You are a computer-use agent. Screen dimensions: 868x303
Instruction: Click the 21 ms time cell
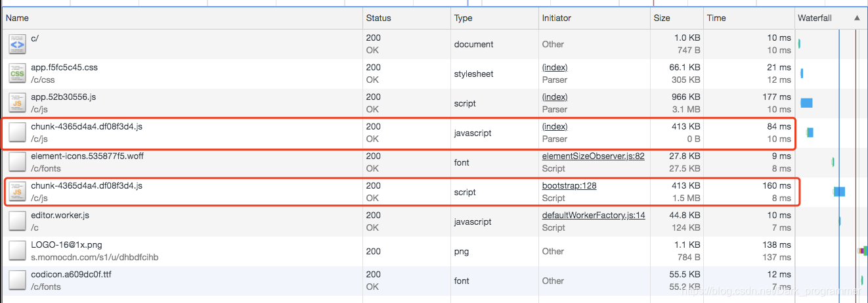coord(779,67)
